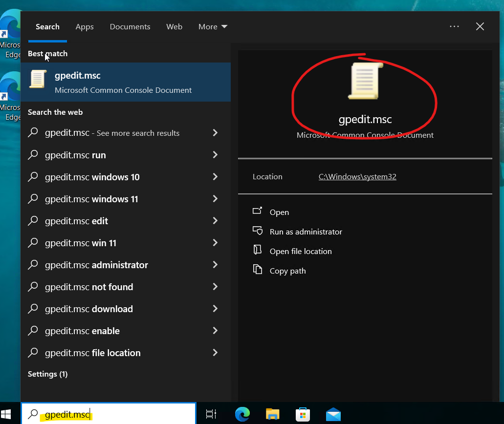The width and height of the screenshot is (504, 424).
Task: Close the search panel with the X
Action: tap(480, 26)
